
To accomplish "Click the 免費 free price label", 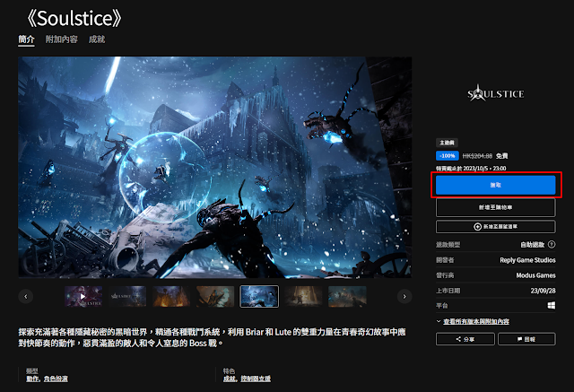I will pos(502,156).
